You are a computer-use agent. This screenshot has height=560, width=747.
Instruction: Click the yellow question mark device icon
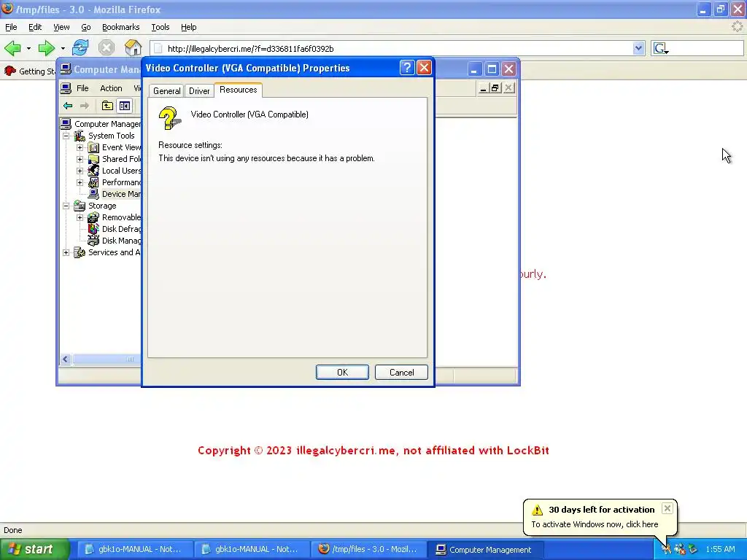pos(169,119)
